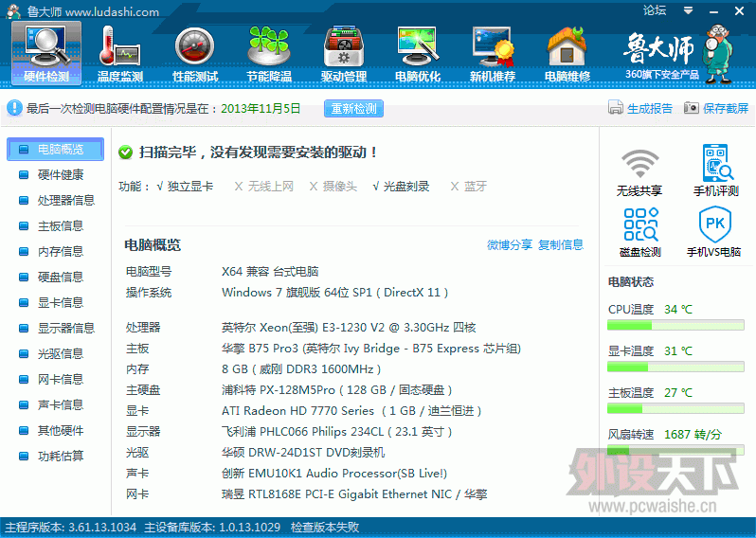Click the 8 GB 威刚 DDR3 memory text

[301, 369]
